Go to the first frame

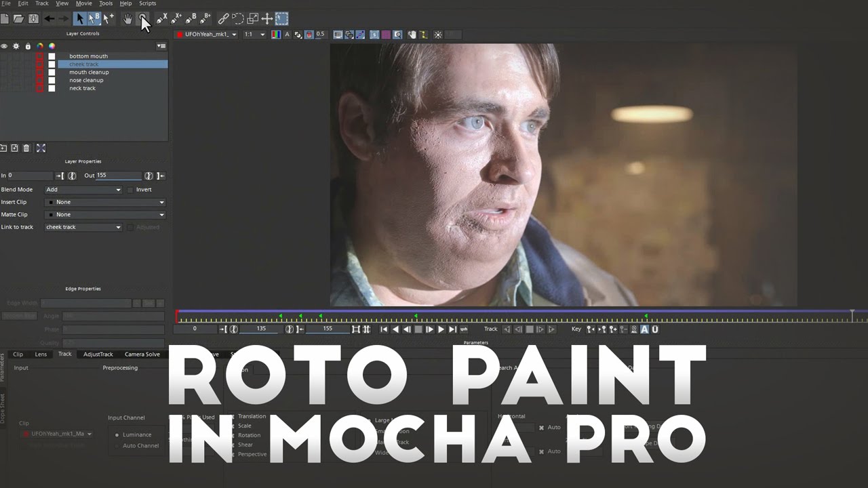(383, 329)
